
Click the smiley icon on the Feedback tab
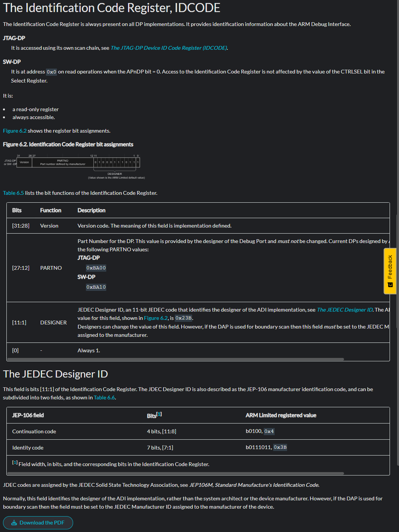[390, 285]
